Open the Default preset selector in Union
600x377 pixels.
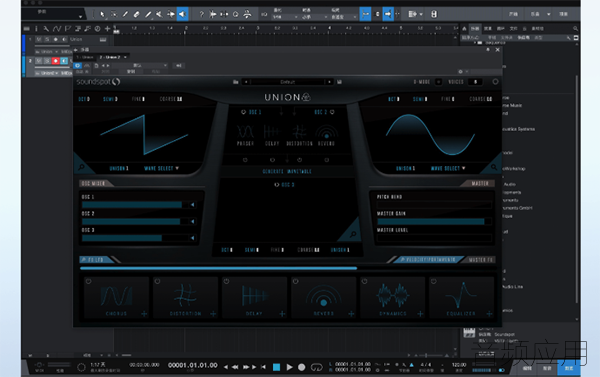click(287, 82)
